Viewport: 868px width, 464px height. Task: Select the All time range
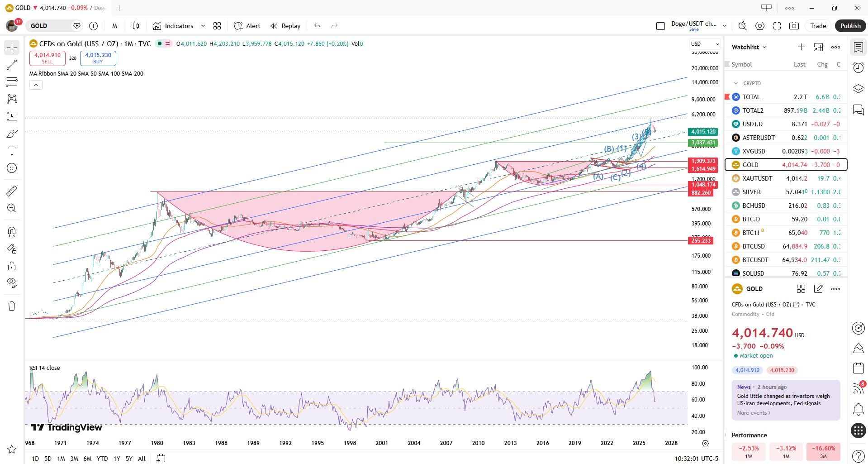pyautogui.click(x=142, y=459)
